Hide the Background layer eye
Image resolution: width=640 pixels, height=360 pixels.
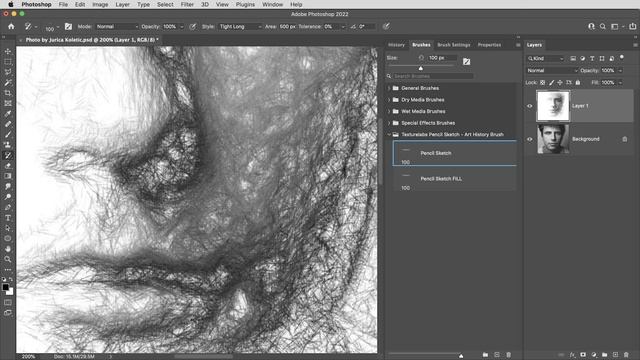[529, 139]
